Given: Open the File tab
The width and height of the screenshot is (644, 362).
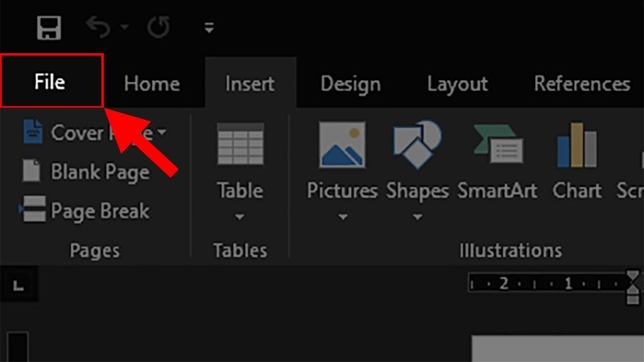Looking at the screenshot, I should coord(50,82).
